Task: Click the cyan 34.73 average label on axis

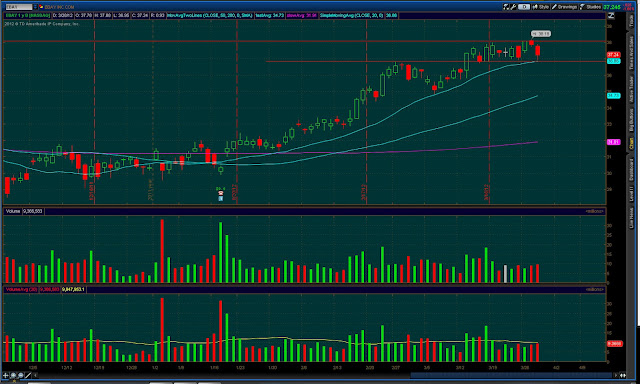Action: (613, 95)
